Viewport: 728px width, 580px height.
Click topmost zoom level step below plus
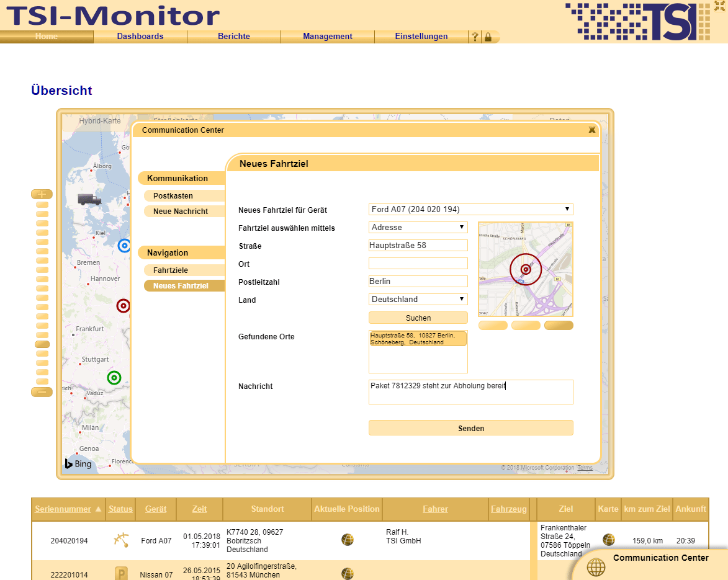click(x=42, y=205)
